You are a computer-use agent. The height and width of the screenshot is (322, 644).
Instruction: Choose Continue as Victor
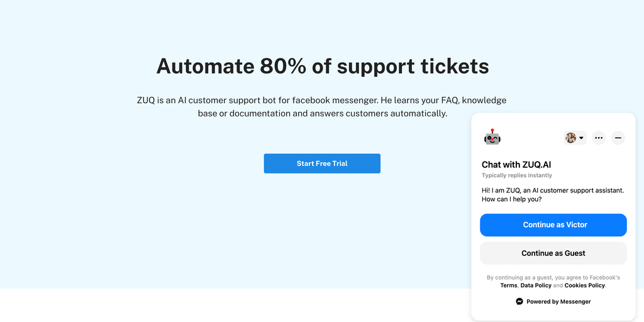(553, 225)
